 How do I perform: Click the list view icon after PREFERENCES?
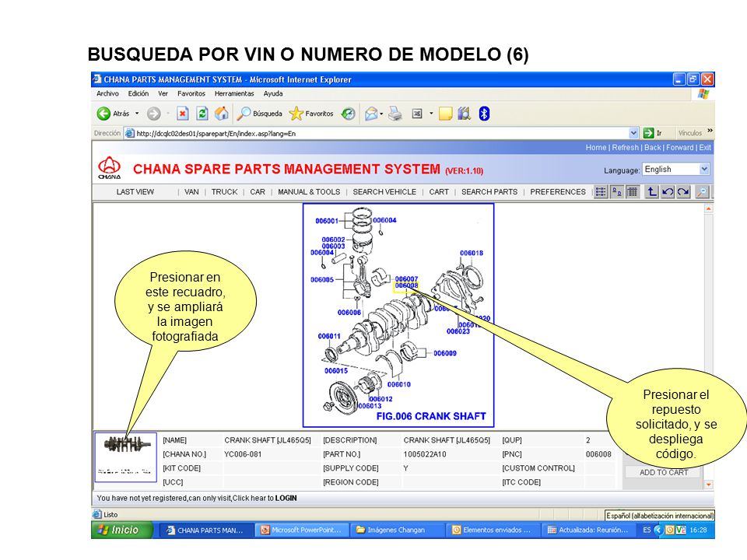pos(601,192)
